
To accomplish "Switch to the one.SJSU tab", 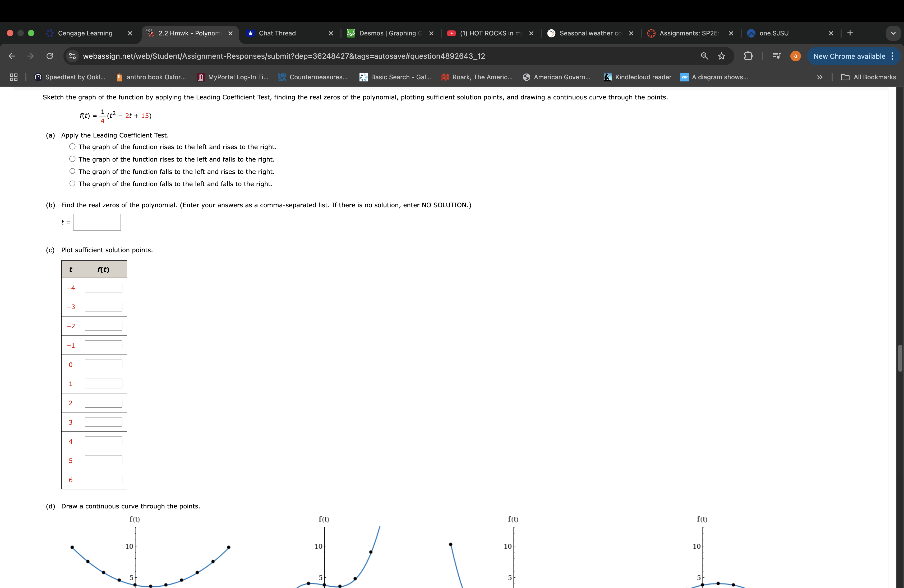I will point(774,33).
